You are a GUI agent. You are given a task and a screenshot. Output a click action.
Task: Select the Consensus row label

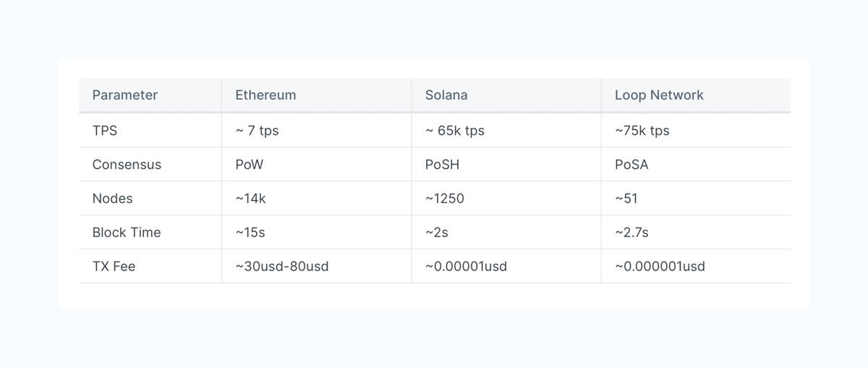coord(127,165)
